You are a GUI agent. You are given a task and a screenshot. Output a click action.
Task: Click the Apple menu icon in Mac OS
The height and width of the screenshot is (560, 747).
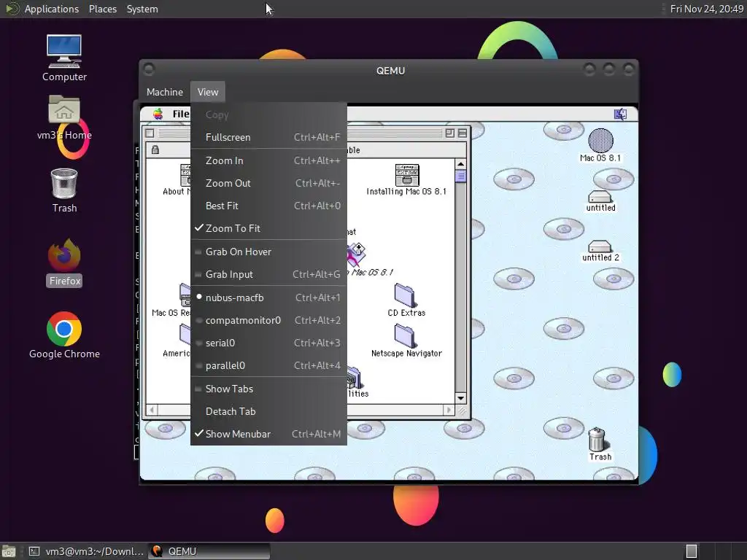[158, 114]
